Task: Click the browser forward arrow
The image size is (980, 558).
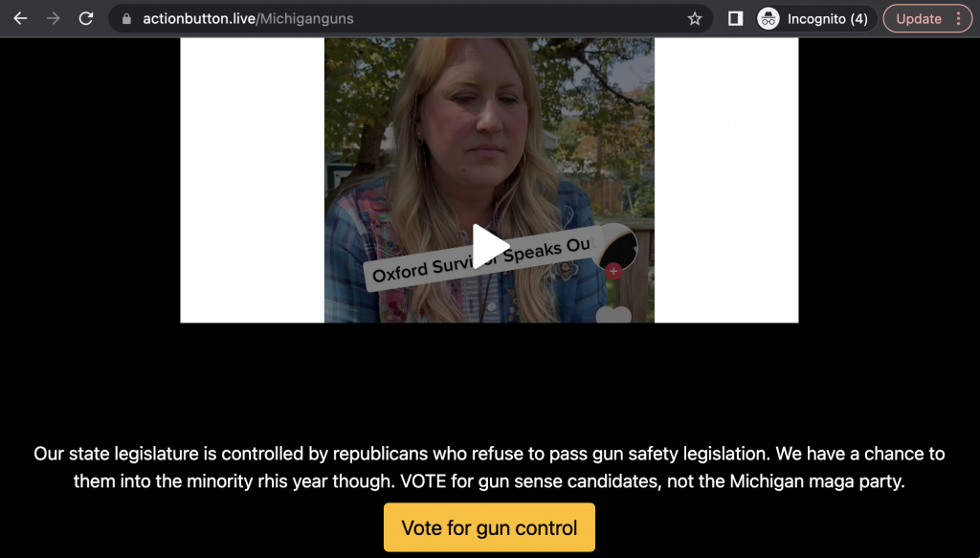Action: pos(54,19)
